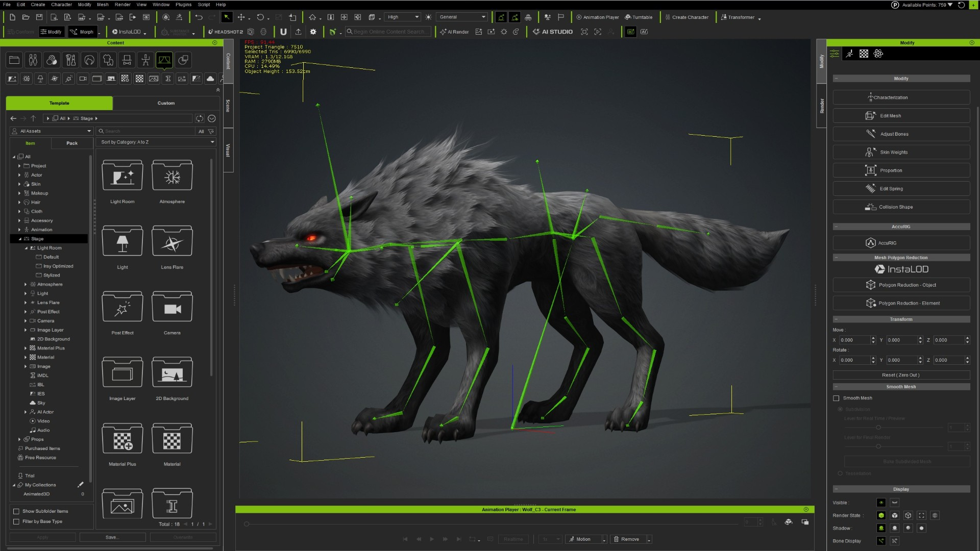Click the New Project icon in top toolbar
This screenshot has width=980, height=551.
coord(12,17)
